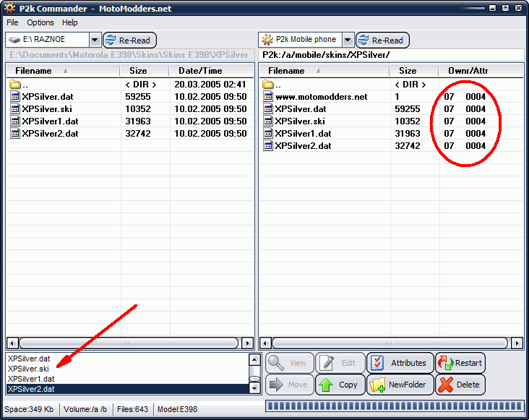Click phone panel horizontal scrollbar right arrow
The width and height of the screenshot is (529, 420).
pos(517,343)
